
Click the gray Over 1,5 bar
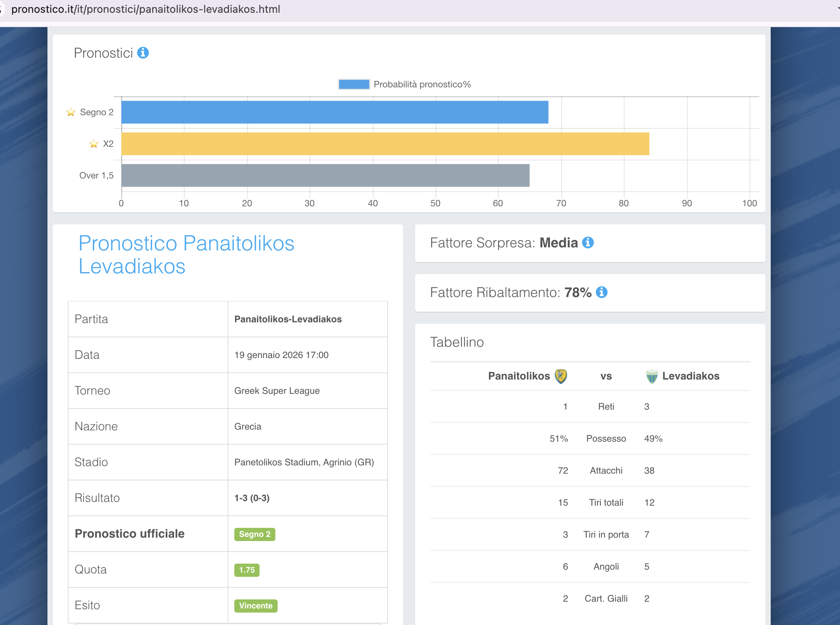[325, 175]
